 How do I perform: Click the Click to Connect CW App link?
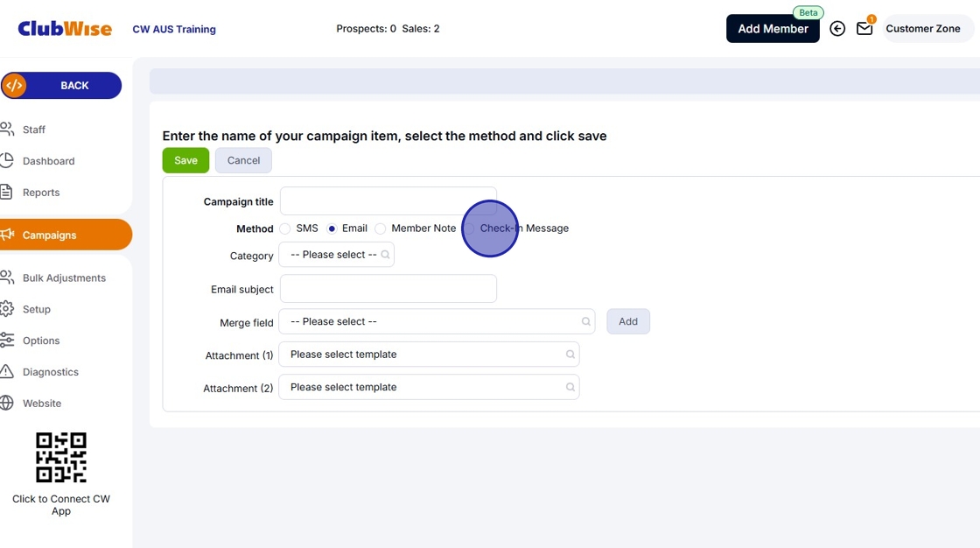tap(61, 505)
